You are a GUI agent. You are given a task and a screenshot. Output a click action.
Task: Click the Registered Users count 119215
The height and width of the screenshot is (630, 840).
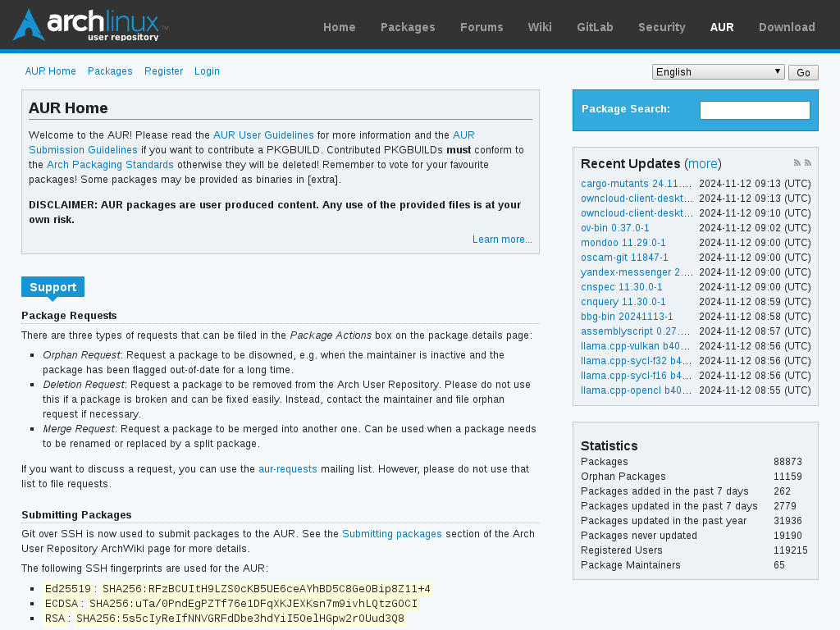point(790,550)
